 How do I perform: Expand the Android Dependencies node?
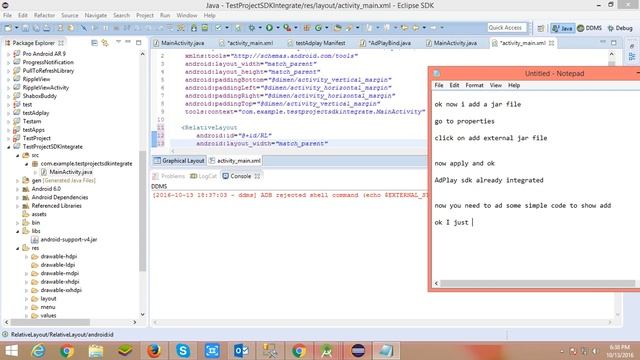(18, 198)
